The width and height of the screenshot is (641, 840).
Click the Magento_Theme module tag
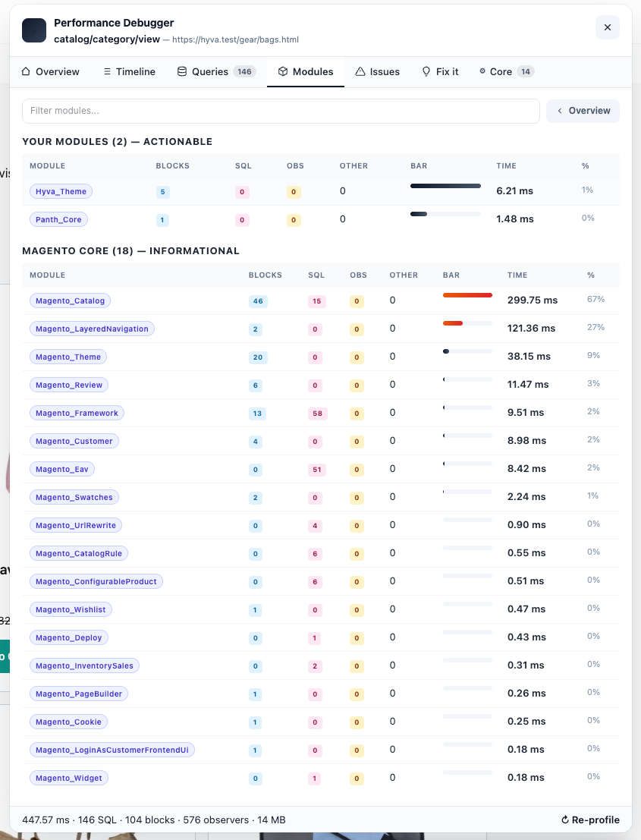tap(68, 357)
